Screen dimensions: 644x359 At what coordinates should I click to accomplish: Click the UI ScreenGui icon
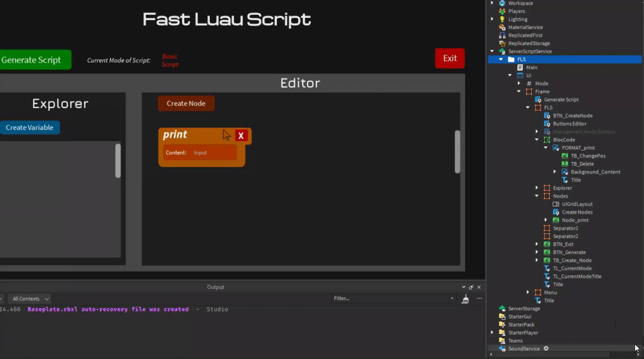click(x=520, y=75)
